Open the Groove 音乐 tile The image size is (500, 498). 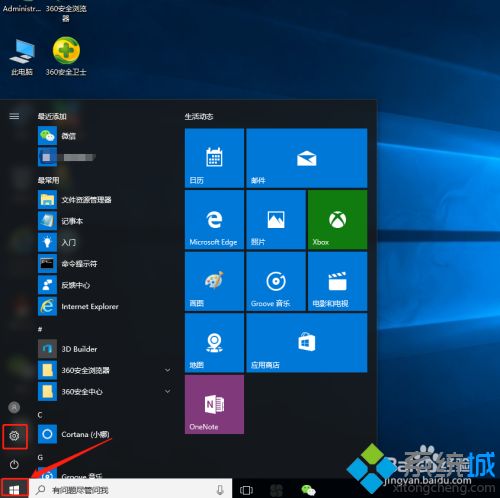(x=276, y=281)
